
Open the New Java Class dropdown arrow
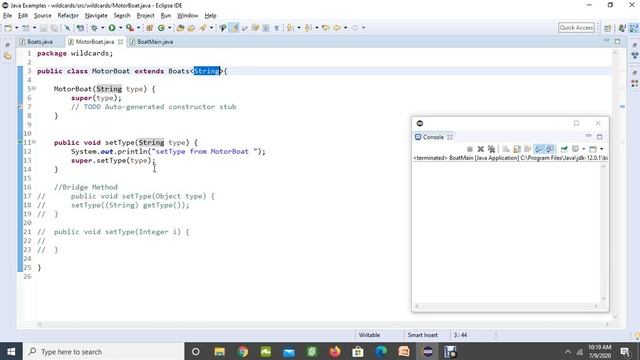tap(170, 28)
